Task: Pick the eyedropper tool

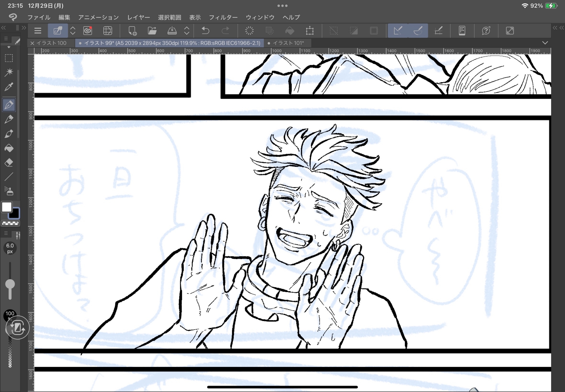Action: coord(9,87)
